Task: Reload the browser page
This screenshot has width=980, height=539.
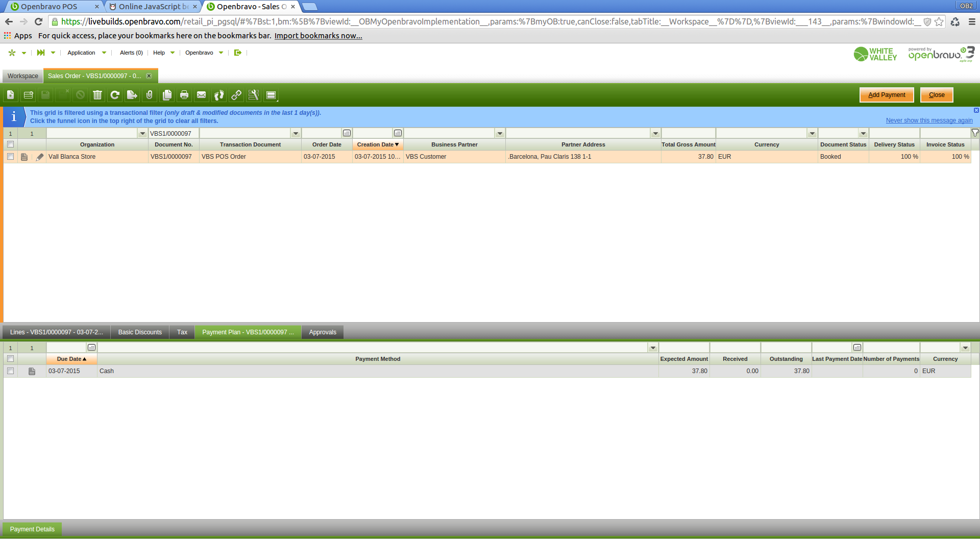Action: coord(38,21)
